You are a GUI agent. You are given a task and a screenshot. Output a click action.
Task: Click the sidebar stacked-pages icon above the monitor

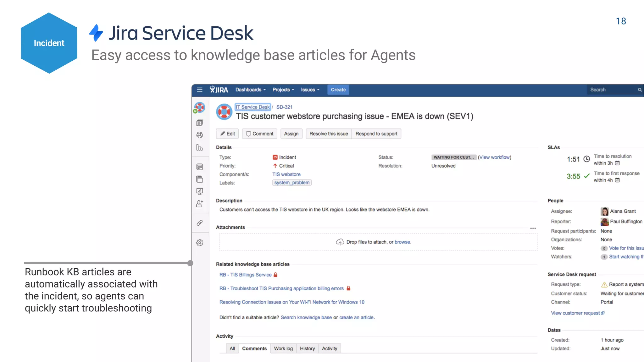tap(200, 179)
